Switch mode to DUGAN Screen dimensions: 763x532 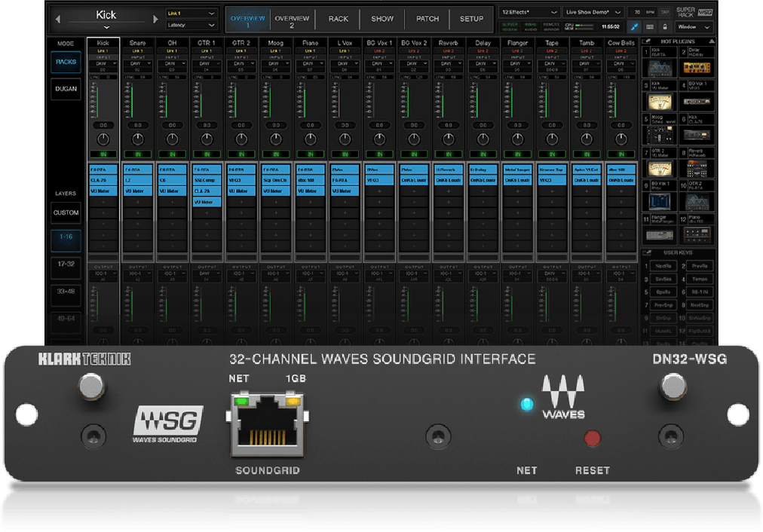(66, 89)
